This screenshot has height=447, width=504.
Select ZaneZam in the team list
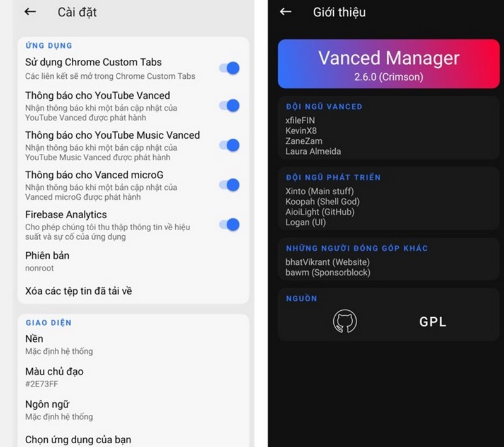304,141
